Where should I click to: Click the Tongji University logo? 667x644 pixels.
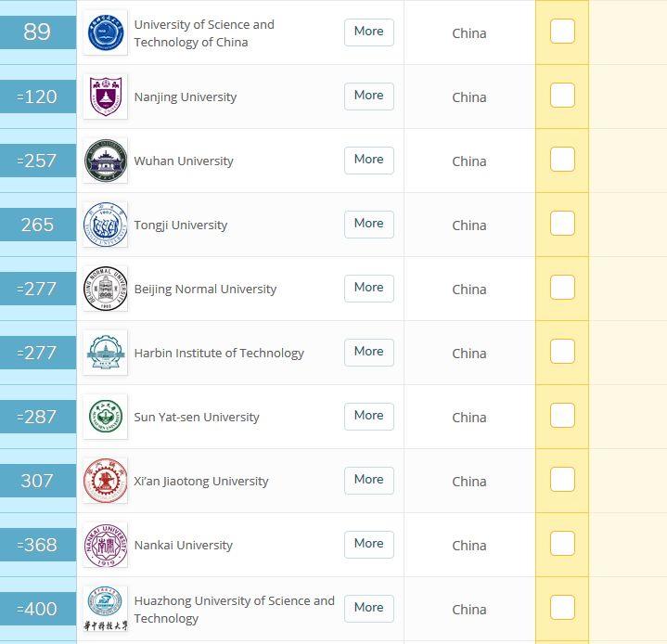tap(105, 225)
